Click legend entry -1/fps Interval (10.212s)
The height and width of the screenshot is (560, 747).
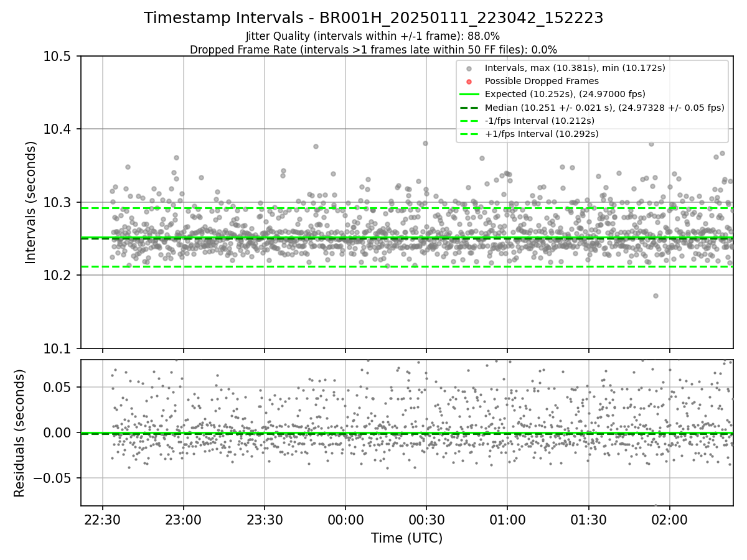[x=539, y=121]
